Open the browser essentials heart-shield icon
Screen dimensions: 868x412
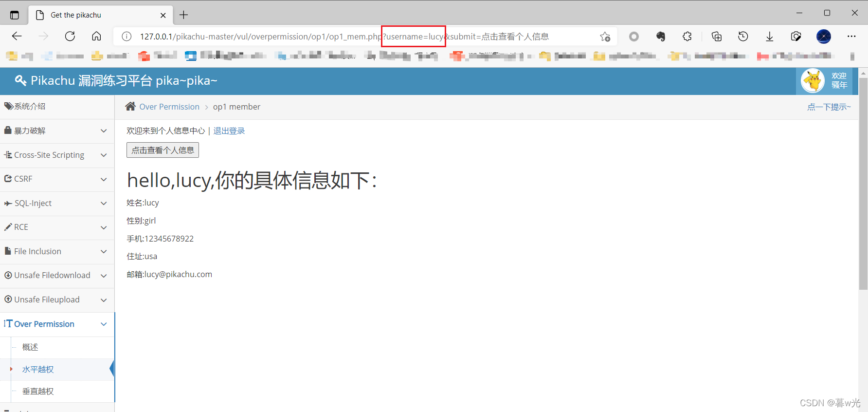(796, 36)
